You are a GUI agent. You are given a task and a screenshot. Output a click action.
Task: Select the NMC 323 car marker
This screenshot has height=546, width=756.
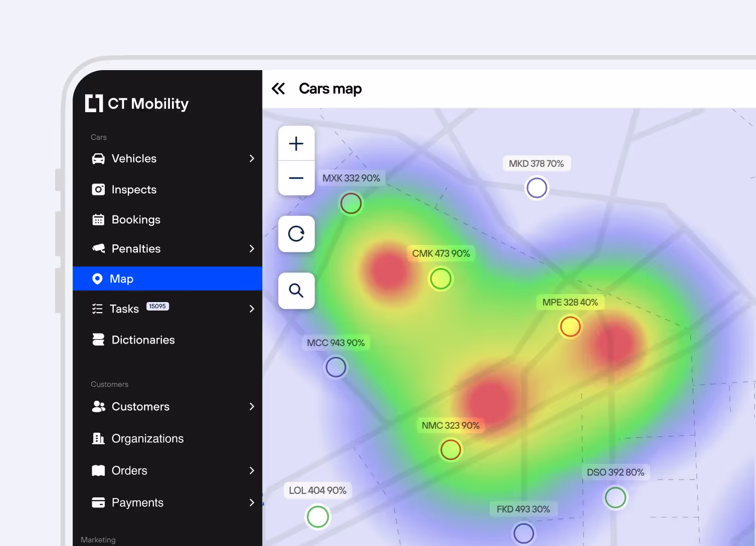click(x=451, y=450)
